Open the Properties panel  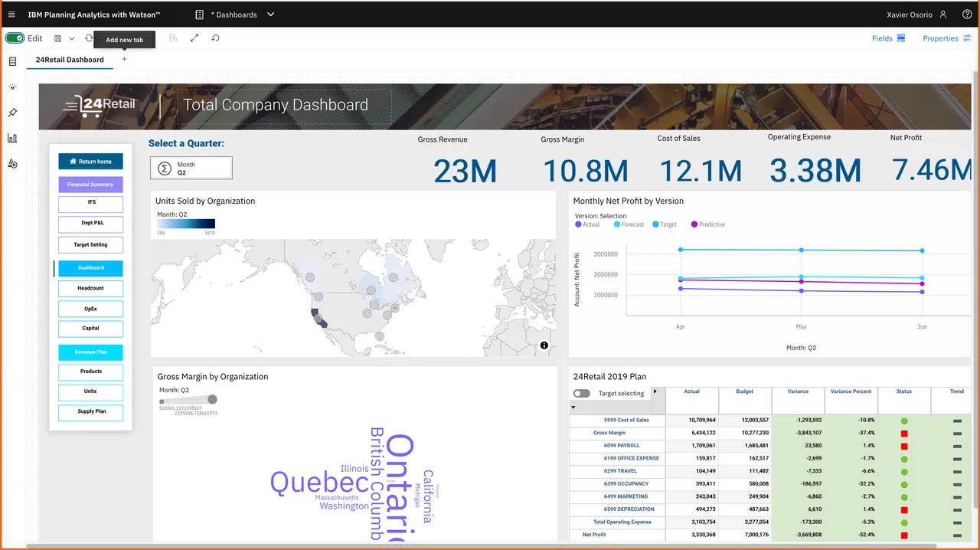tap(947, 38)
